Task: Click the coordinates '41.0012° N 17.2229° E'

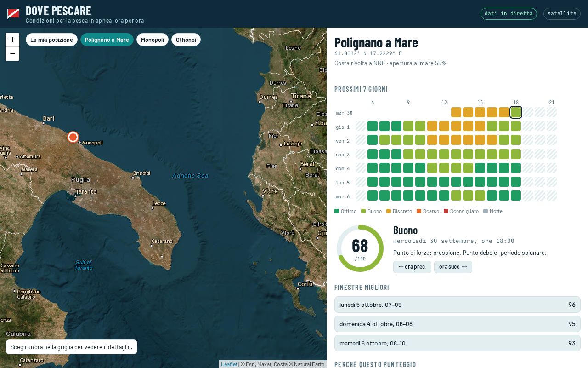Action: [x=368, y=53]
